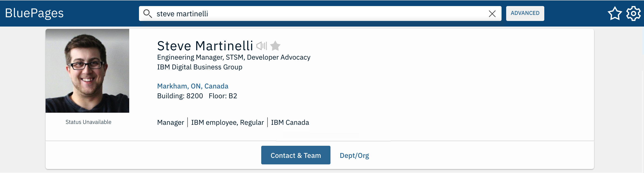Toggle the favorite star beside Steve Martinelli
The width and height of the screenshot is (644, 173).
[275, 46]
